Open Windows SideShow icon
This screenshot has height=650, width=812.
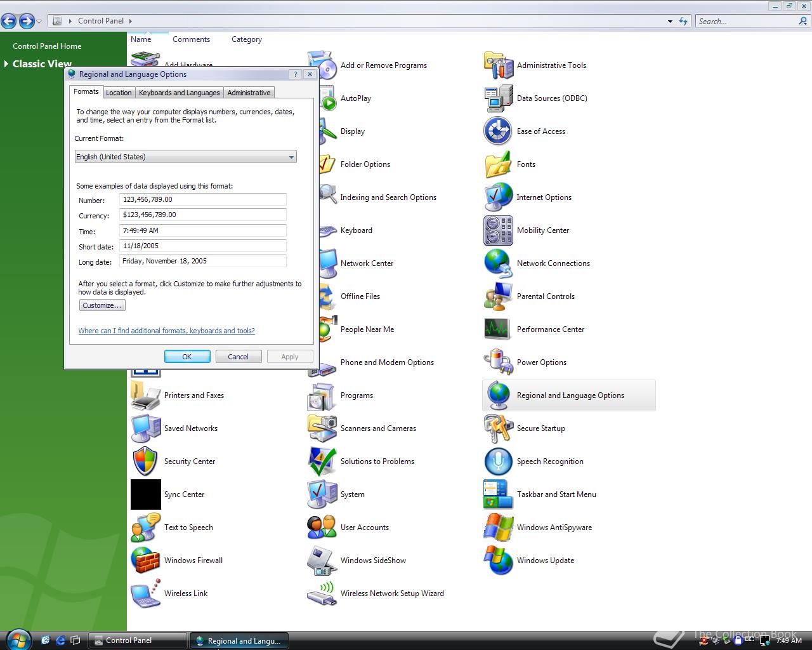point(322,560)
